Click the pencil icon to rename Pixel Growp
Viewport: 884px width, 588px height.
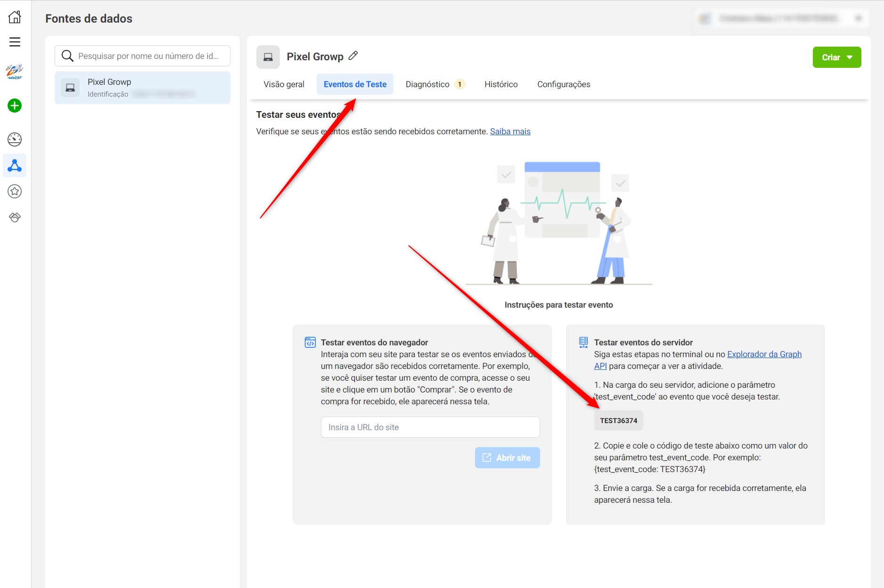coord(353,56)
